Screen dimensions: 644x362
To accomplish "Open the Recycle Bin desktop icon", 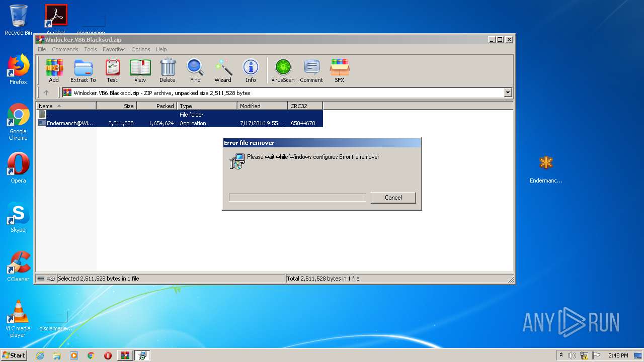I will point(18,20).
